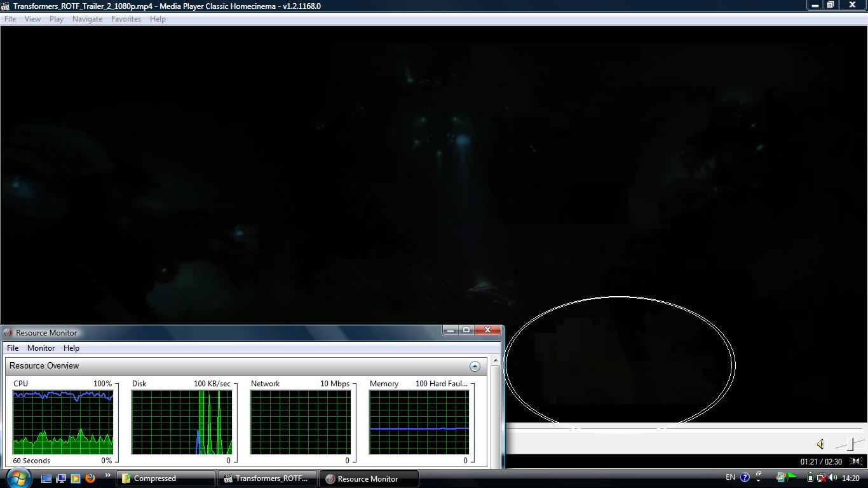This screenshot has width=868, height=488.
Task: Close the Resource Monitor window
Action: 488,330
